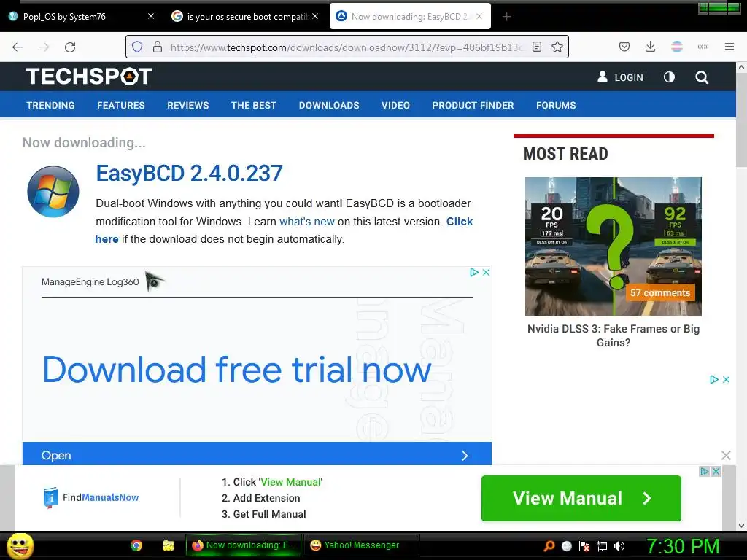
Task: Open the REVIEWS menu item
Action: (187, 105)
